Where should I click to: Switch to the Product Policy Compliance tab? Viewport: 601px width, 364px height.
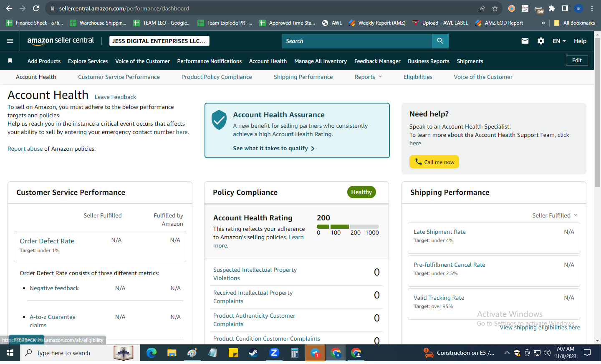217,77
